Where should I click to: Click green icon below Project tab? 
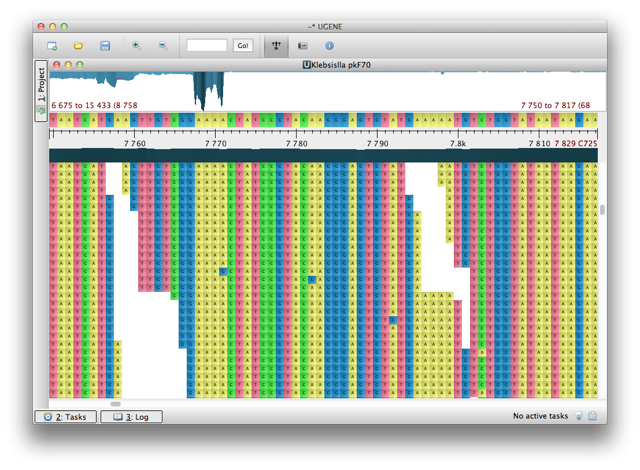click(41, 111)
